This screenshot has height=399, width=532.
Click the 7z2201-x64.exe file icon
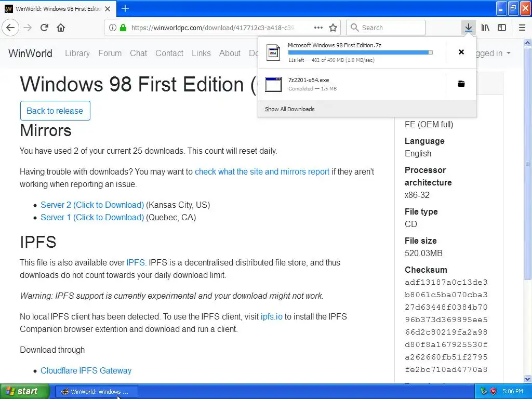click(273, 84)
